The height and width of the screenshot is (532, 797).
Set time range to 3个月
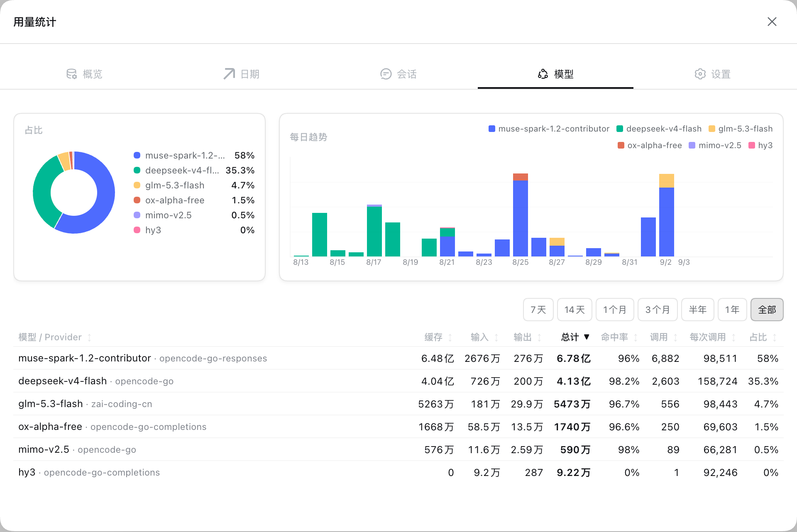(658, 310)
